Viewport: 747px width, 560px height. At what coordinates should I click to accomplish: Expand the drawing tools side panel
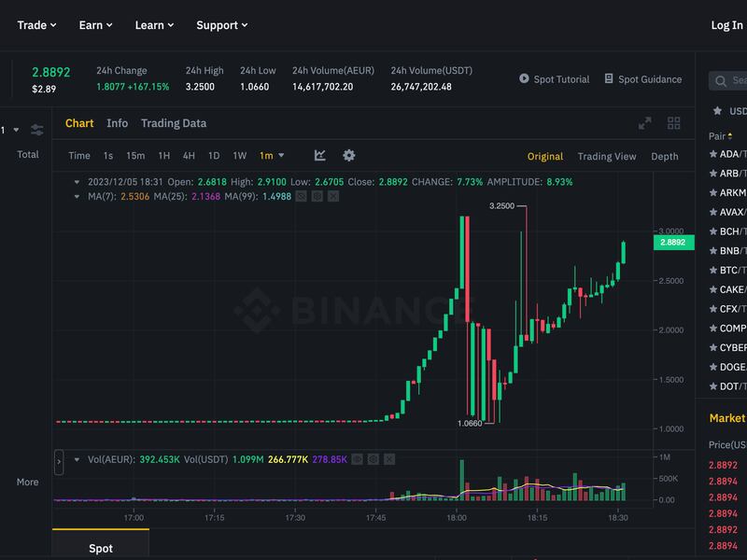point(59,462)
